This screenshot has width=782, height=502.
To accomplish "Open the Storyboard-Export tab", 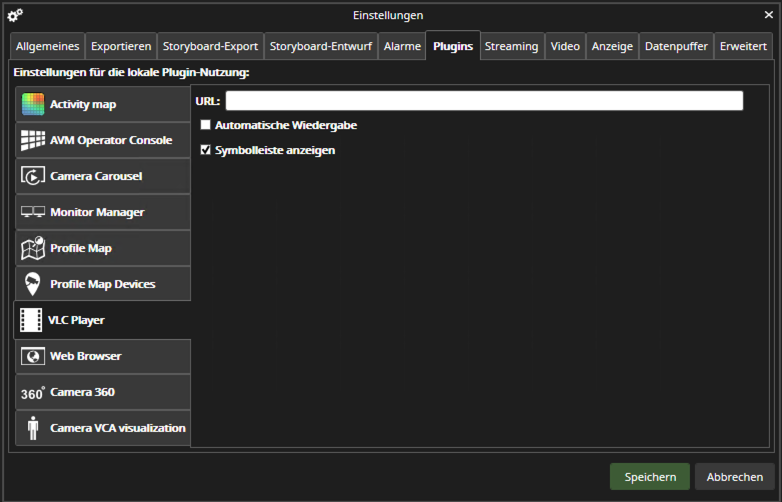I will (x=210, y=46).
